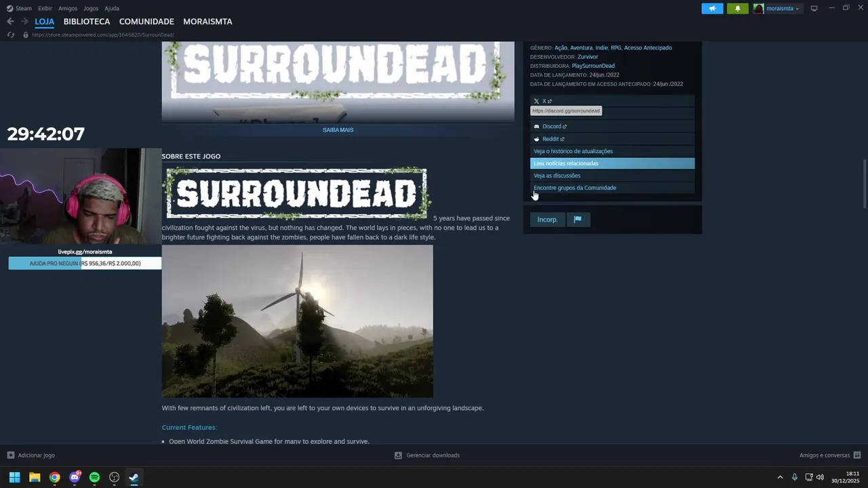Open File Explorer from the taskbar

[35, 477]
